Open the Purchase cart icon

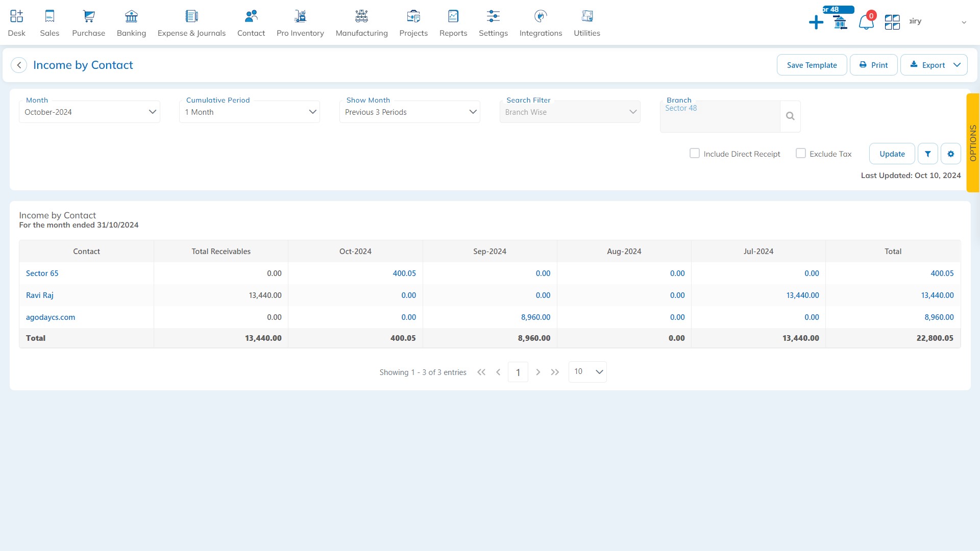89,16
